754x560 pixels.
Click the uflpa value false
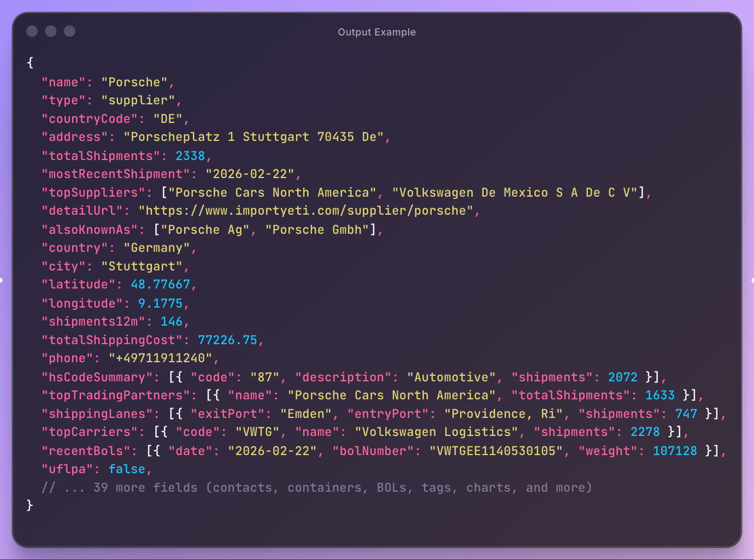pyautogui.click(x=127, y=469)
